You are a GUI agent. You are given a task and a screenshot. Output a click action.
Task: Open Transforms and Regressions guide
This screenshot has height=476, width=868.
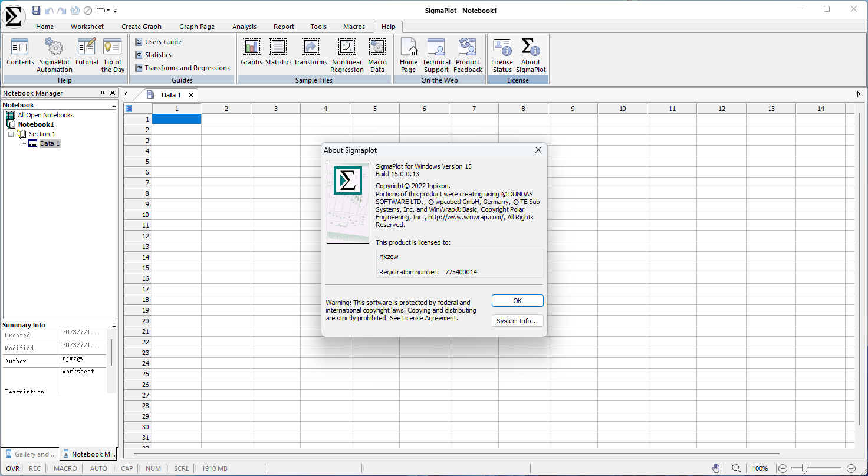click(182, 68)
